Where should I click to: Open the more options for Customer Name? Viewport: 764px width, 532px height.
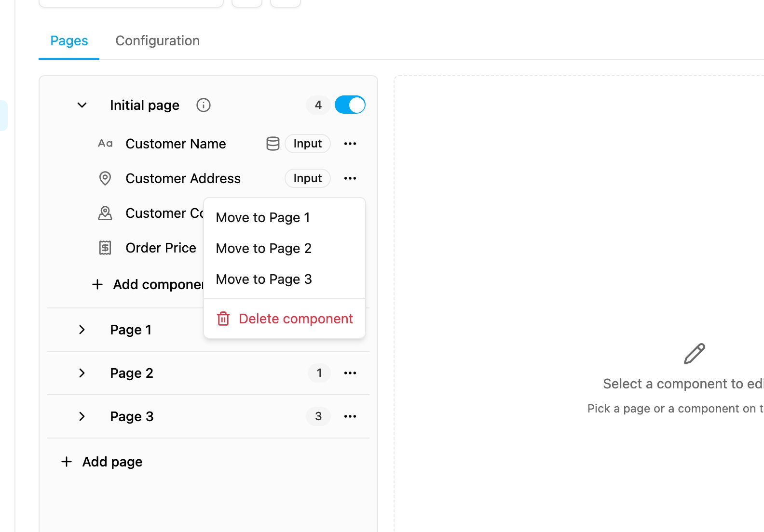click(x=350, y=144)
